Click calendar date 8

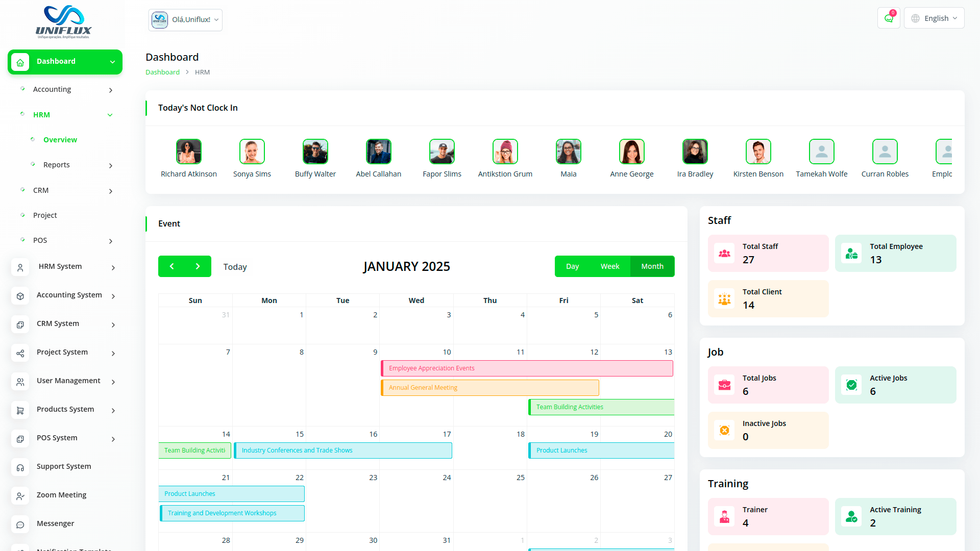301,352
